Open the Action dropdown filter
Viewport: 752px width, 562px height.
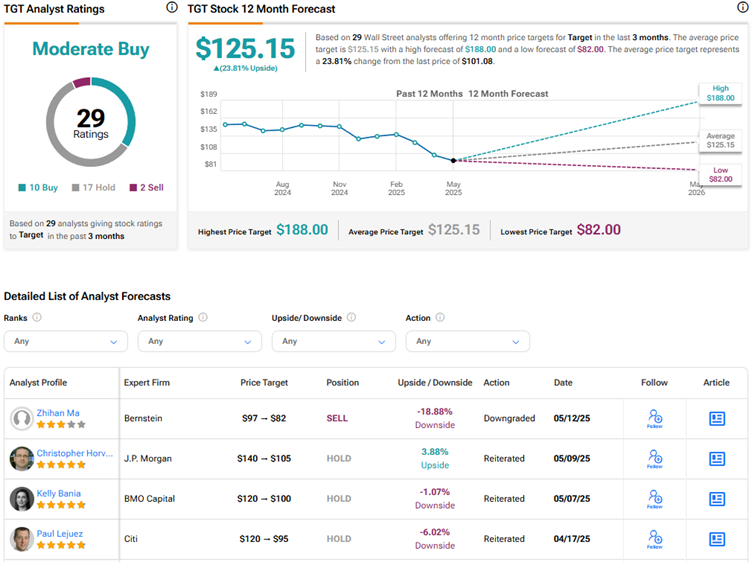[468, 341]
